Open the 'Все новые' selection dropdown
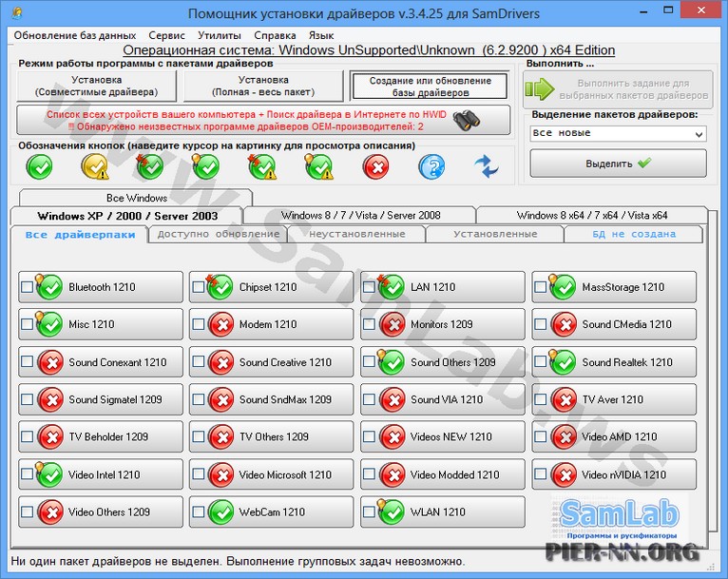The height and width of the screenshot is (579, 728). coord(618,134)
